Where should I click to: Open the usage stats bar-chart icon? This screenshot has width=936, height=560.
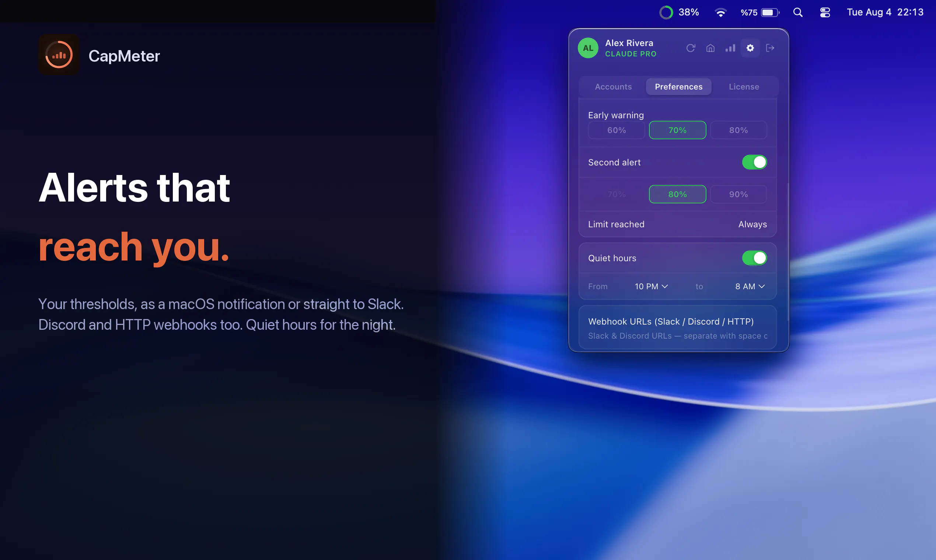click(x=730, y=48)
